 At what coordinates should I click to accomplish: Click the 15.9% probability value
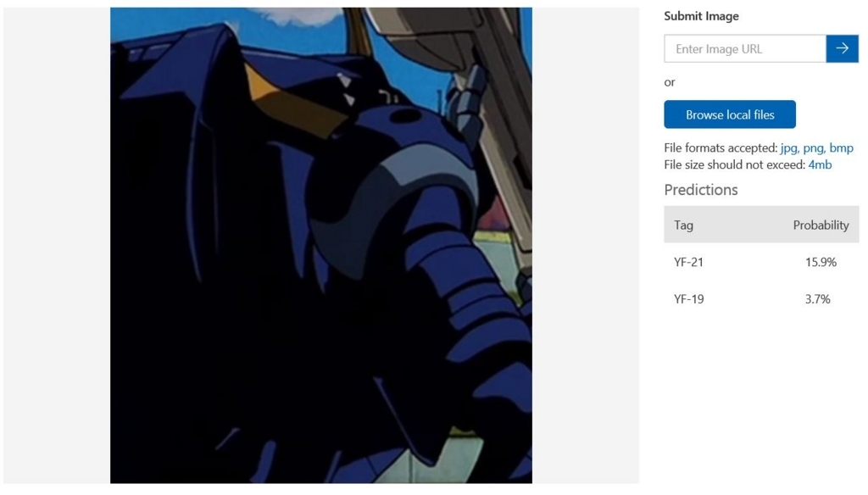point(821,262)
